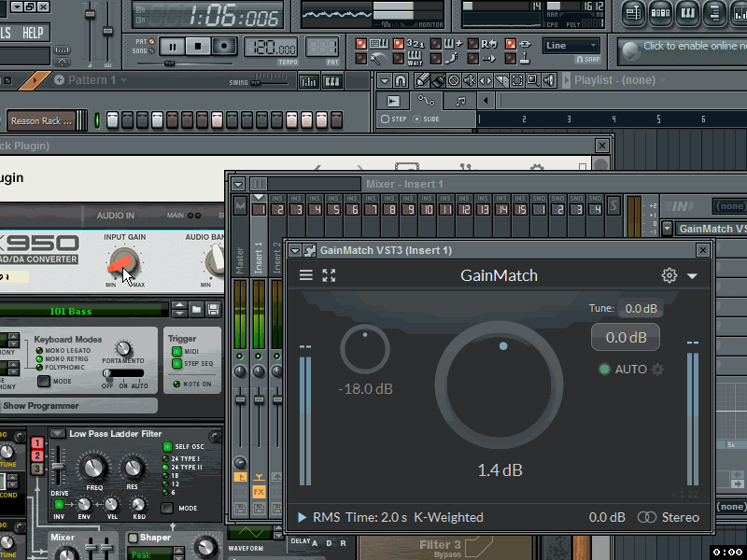The image size is (747, 560).
Task: Toggle the first step of Reason Rack channel
Action: [x=112, y=120]
